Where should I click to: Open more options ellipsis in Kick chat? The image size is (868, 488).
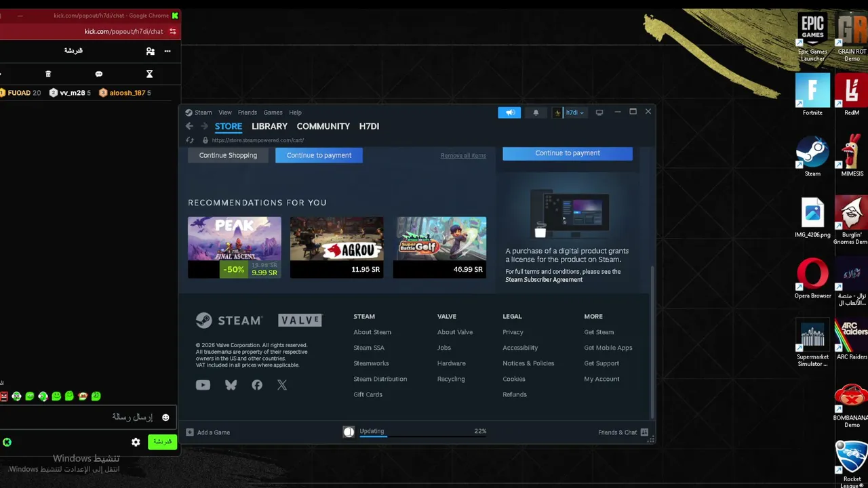click(167, 51)
